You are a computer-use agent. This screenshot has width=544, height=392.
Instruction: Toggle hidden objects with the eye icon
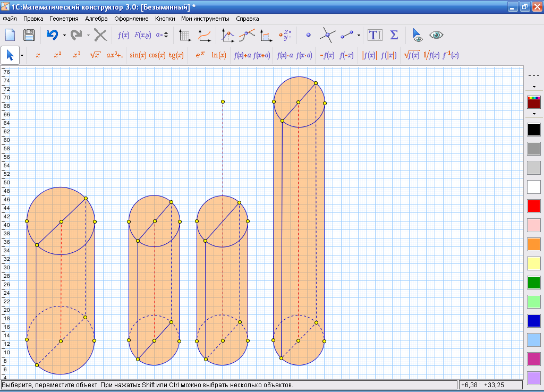coord(436,35)
